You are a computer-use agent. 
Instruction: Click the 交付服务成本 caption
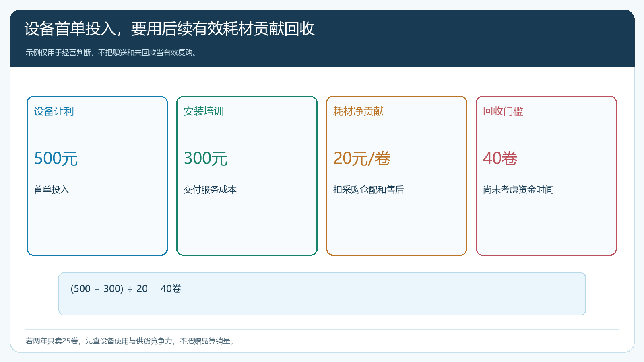[x=210, y=189]
